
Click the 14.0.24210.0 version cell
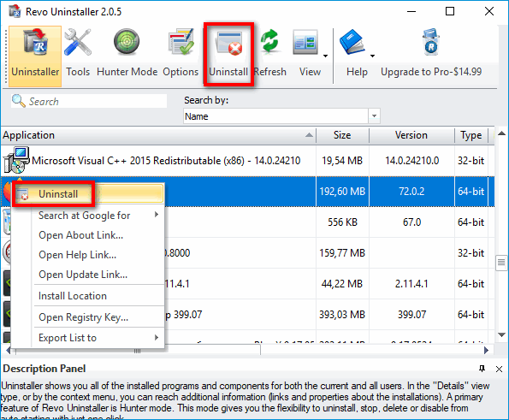coord(411,160)
